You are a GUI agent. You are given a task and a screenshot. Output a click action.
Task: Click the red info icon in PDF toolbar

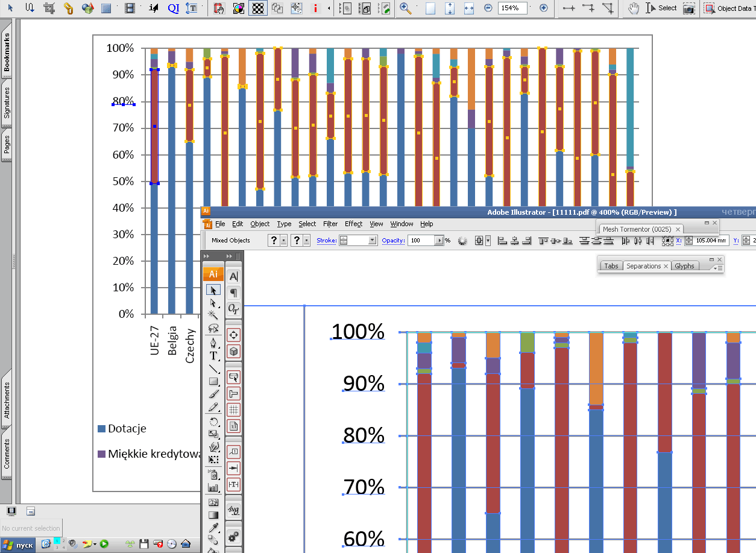[315, 8]
